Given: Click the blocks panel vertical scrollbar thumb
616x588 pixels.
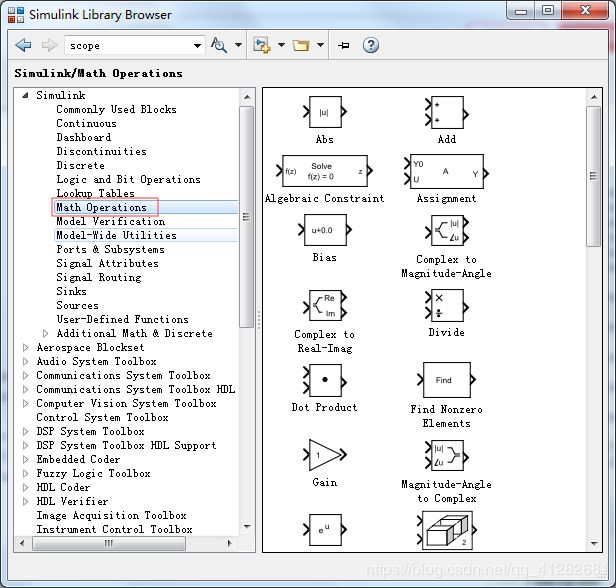Looking at the screenshot, I should click(x=593, y=176).
